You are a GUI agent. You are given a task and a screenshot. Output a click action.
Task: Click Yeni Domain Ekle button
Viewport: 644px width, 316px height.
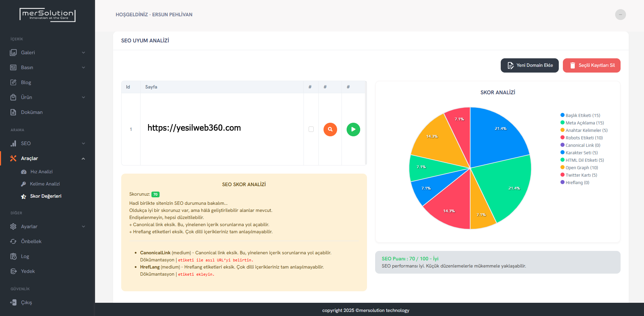point(529,65)
